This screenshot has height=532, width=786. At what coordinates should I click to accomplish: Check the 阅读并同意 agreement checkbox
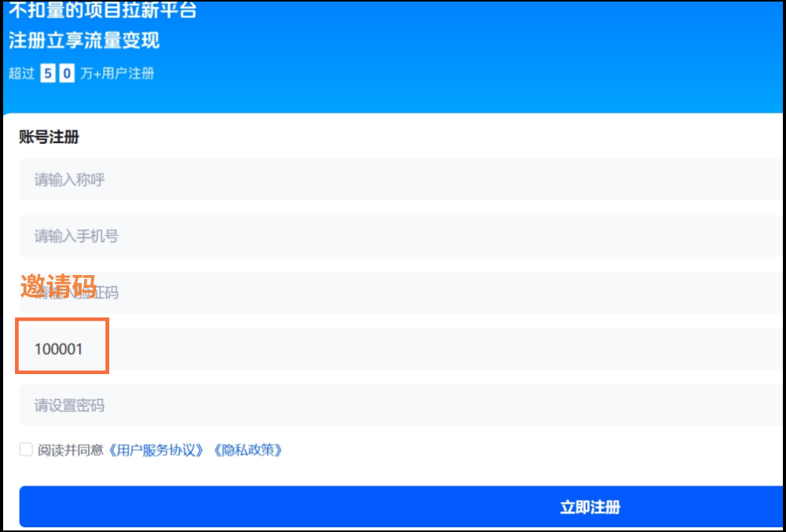(x=24, y=449)
